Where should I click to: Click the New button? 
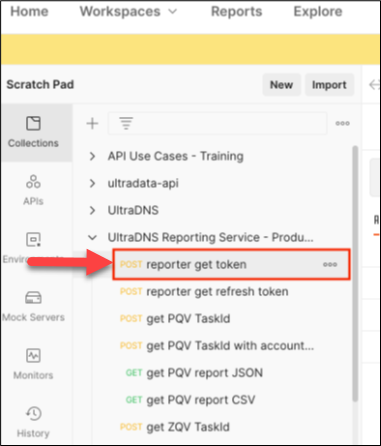[281, 85]
